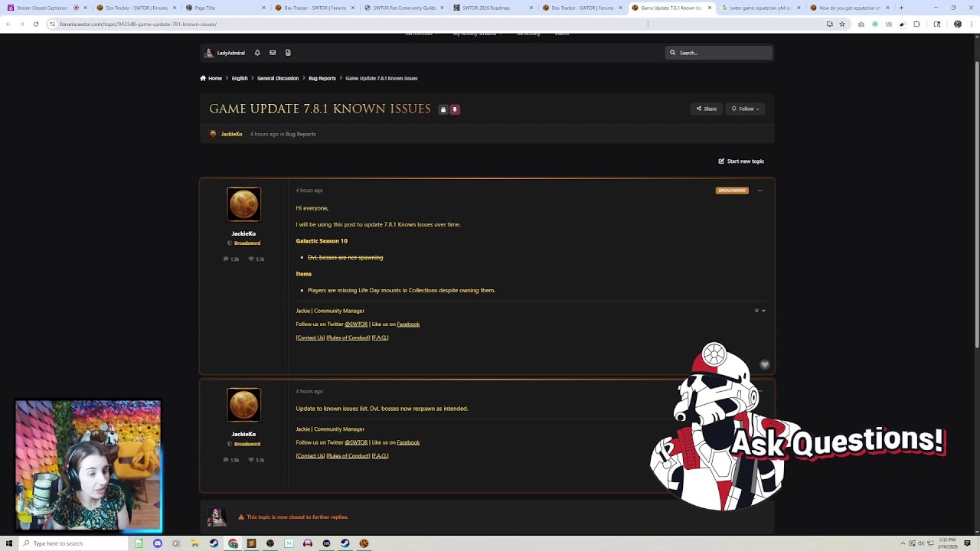Open Discord from the taskbar
Viewport: 980px width, 551px height.
tap(158, 543)
